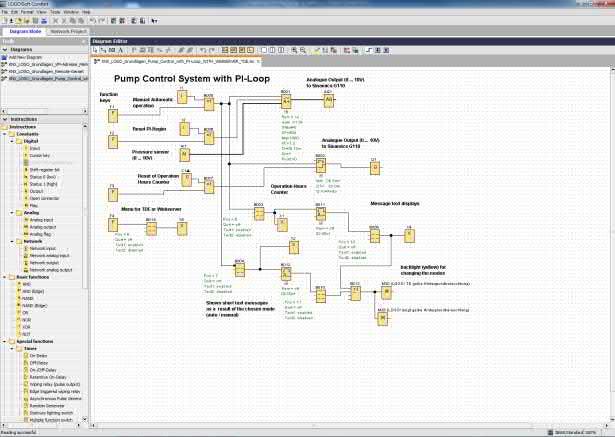The image size is (615, 437).
Task: Click the PI controller block B001
Action: click(286, 102)
